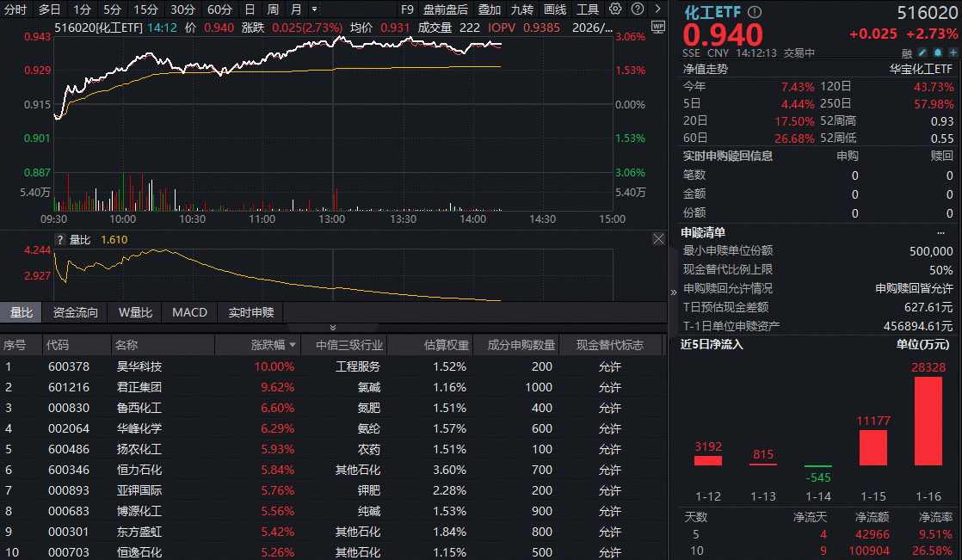This screenshot has height=560, width=962.
Task: Switch to the MACD tab
Action: click(189, 312)
